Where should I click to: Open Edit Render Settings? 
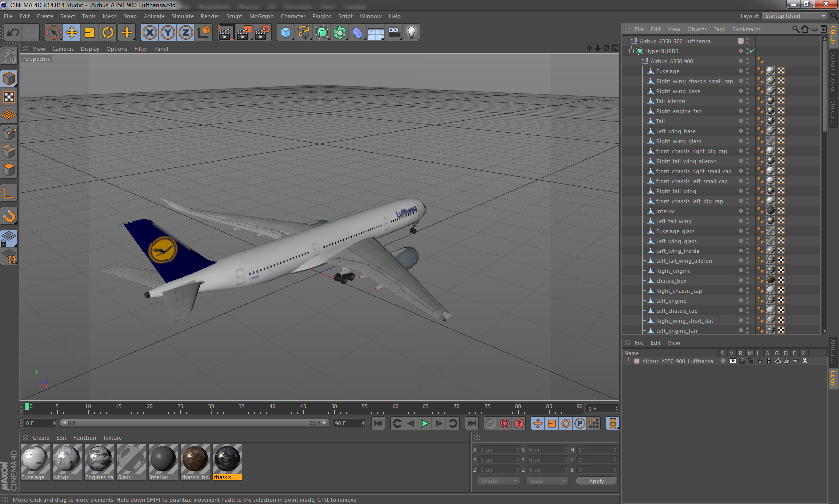[262, 33]
